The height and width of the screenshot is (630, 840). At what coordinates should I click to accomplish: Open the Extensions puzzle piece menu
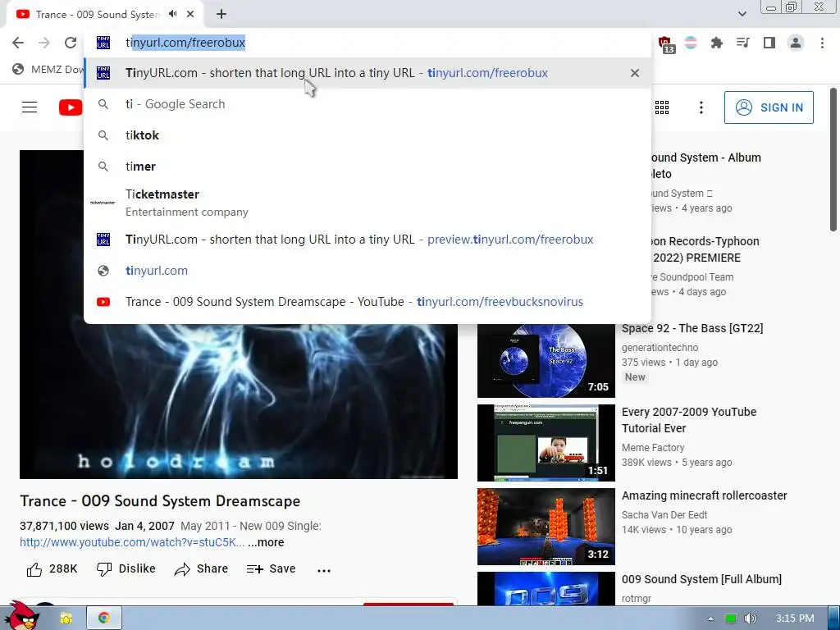[716, 43]
